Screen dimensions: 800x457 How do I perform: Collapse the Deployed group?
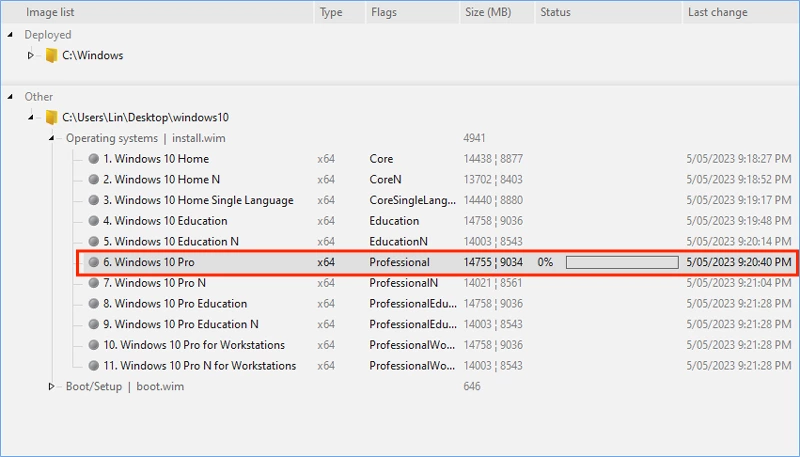tap(10, 35)
